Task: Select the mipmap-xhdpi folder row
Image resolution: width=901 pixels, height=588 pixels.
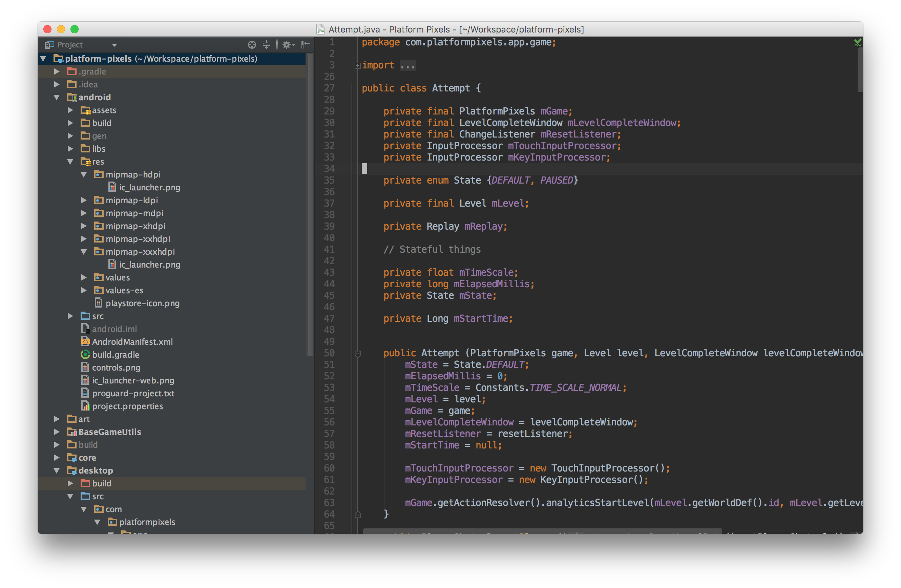Action: click(x=172, y=226)
